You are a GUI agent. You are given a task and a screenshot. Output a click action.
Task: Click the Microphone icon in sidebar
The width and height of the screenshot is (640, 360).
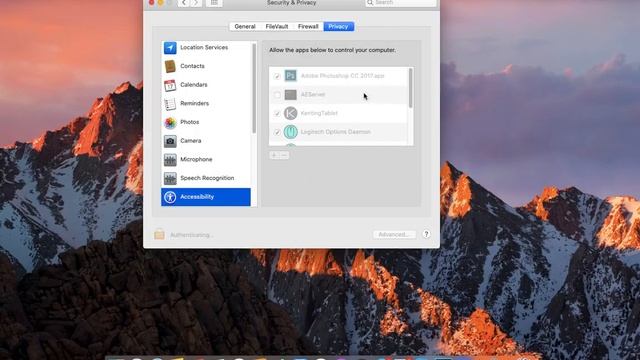pos(170,160)
